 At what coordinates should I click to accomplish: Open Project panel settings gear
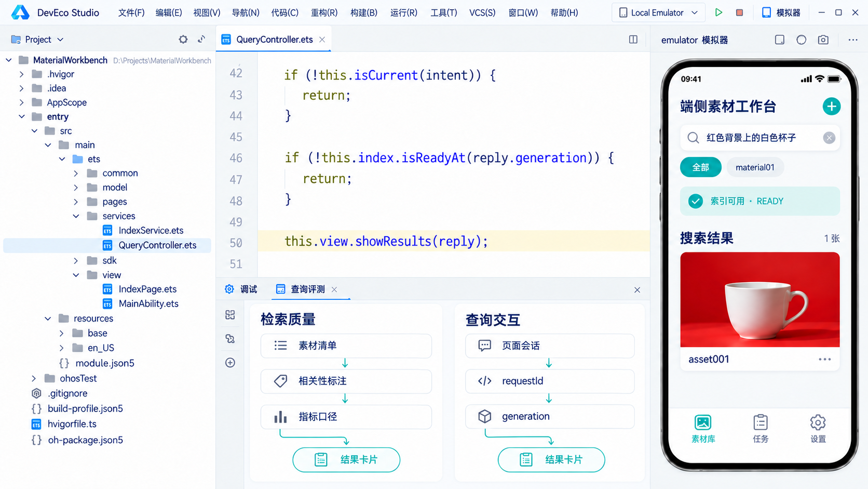(183, 39)
